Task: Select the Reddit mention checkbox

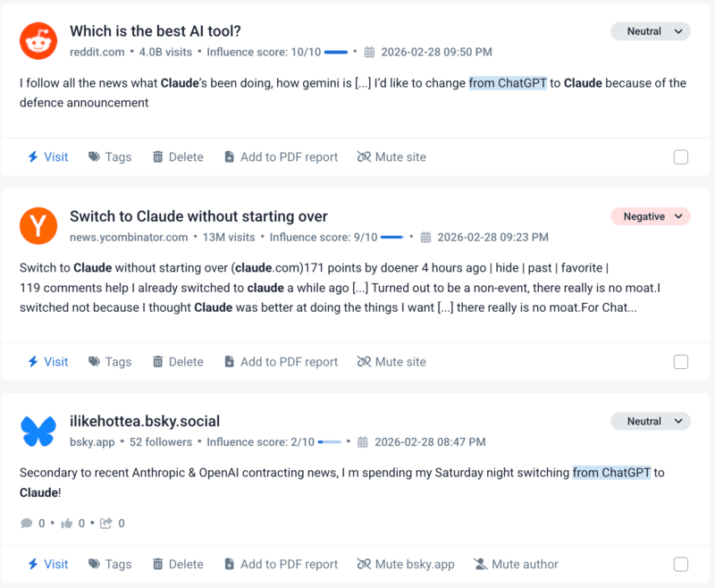Action: click(681, 157)
